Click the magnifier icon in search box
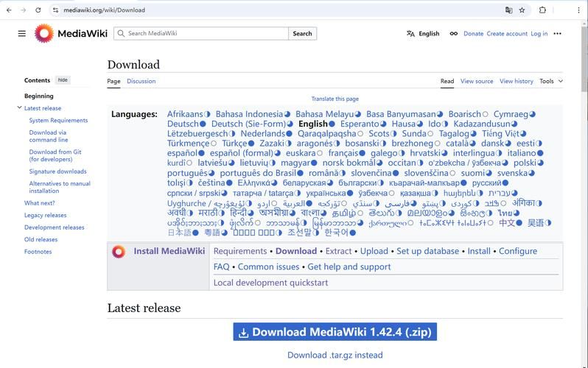Screen dimensions: 588x368 coord(121,33)
